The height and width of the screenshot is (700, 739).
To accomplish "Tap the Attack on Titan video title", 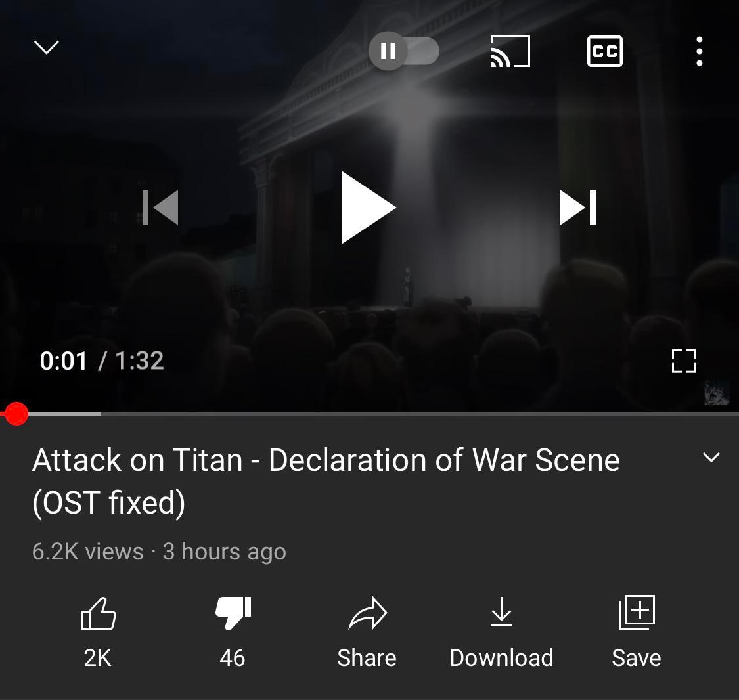I will (x=326, y=481).
